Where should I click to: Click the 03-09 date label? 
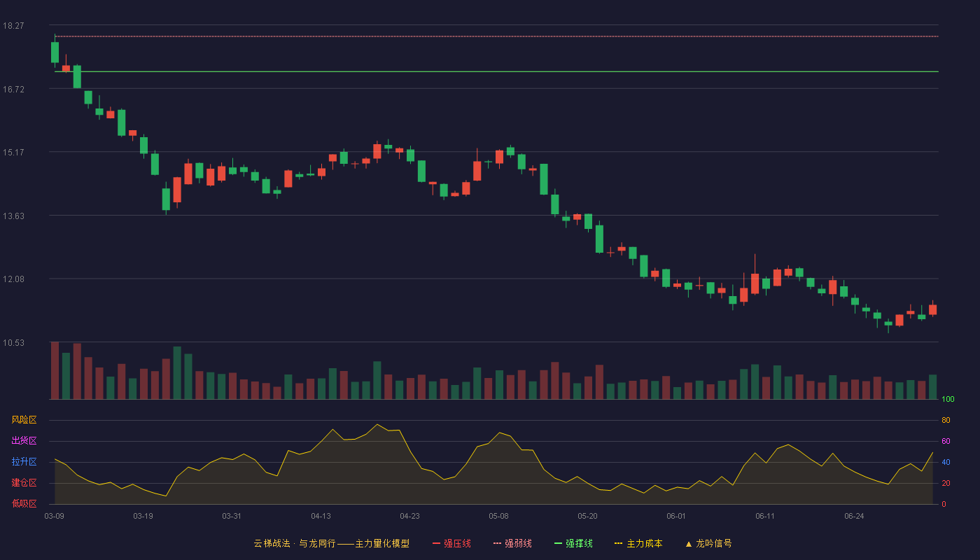[54, 516]
